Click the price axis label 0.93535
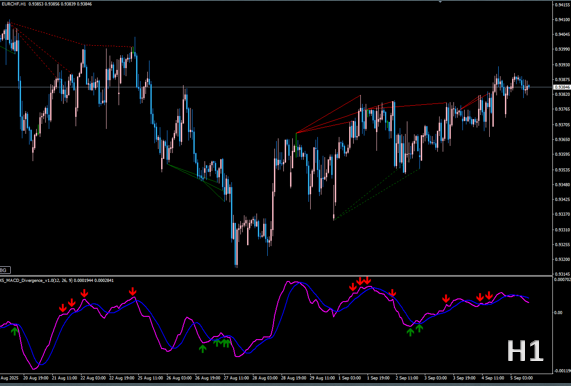Image resolution: width=571 pixels, height=386 pixels. [x=562, y=170]
